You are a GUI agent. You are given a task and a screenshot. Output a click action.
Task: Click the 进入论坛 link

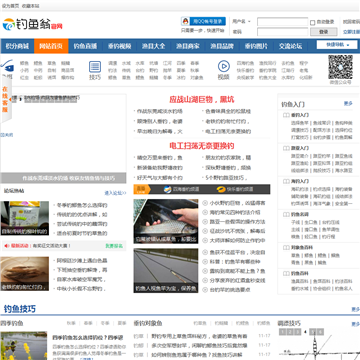pos(115,193)
